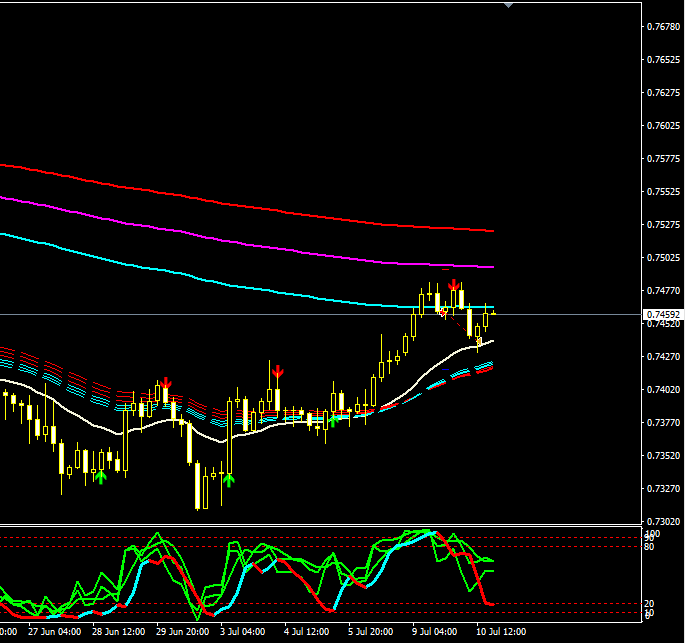Click the 0.76275 price scale label

(x=663, y=93)
